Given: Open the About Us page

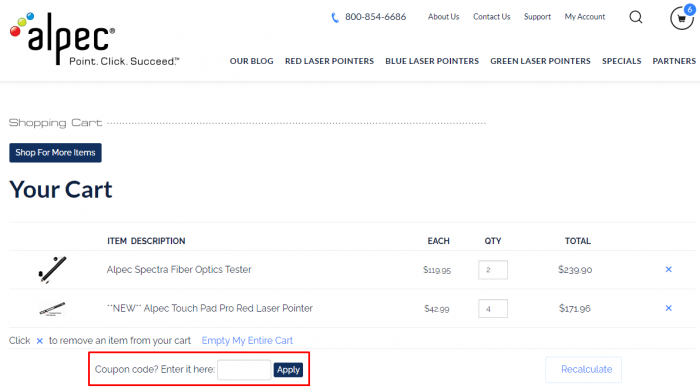Looking at the screenshot, I should coord(443,17).
